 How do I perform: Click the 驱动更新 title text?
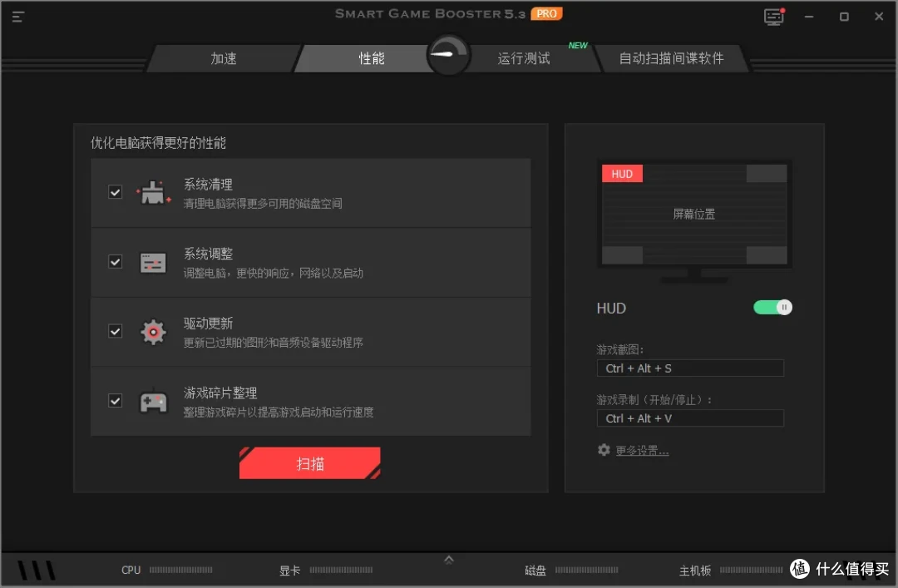click(x=208, y=324)
